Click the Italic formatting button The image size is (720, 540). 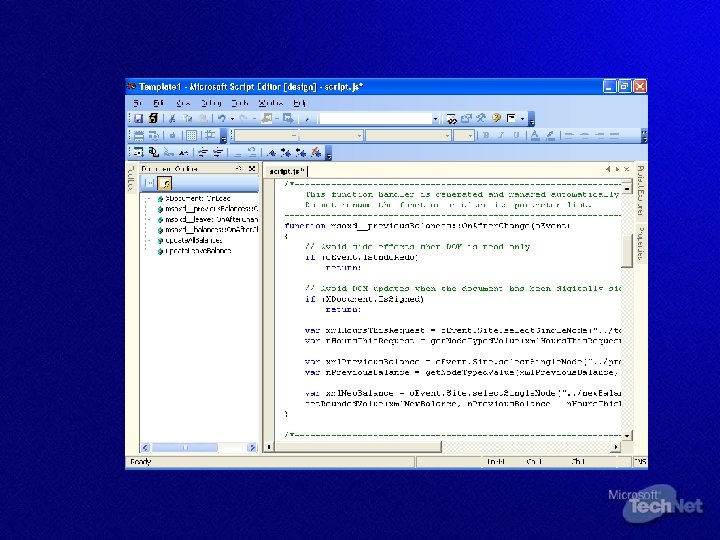click(501, 135)
